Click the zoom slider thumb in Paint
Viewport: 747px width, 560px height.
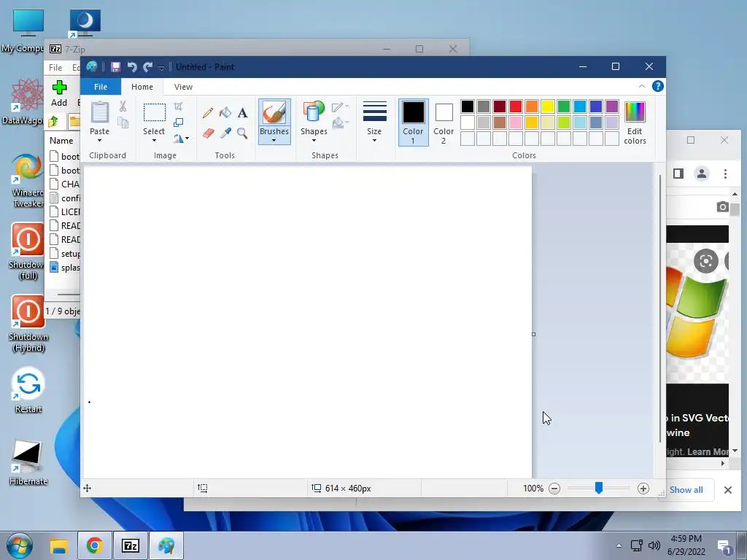click(599, 488)
